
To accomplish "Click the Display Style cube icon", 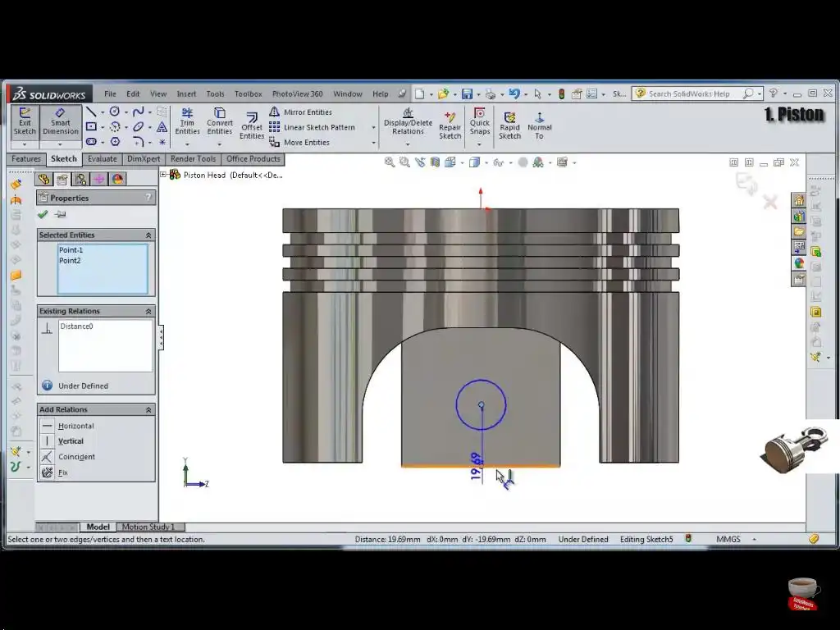I will (x=474, y=162).
